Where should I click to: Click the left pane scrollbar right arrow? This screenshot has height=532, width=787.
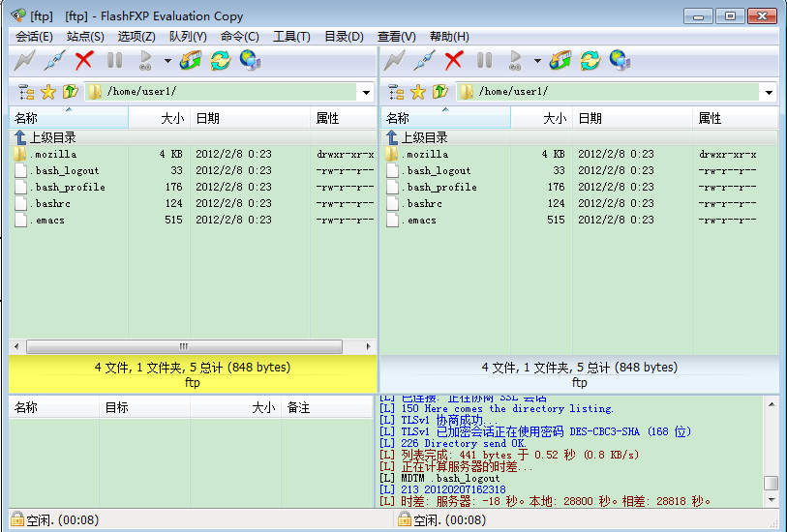[369, 346]
